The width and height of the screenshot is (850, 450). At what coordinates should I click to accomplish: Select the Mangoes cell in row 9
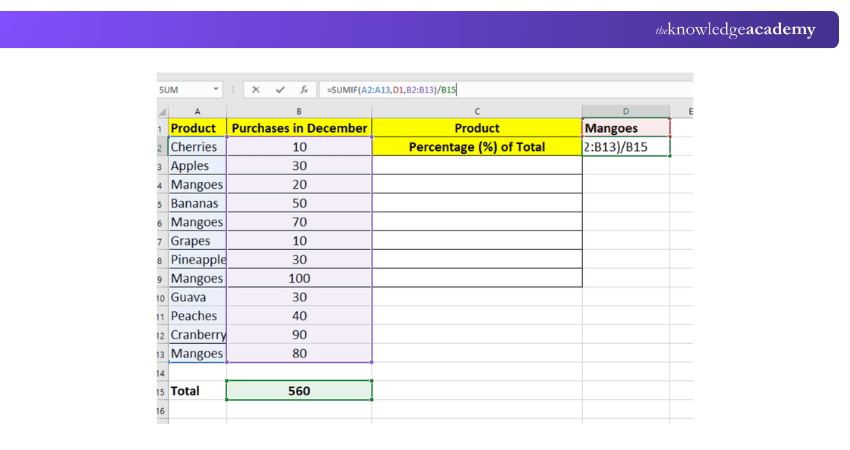coord(197,278)
